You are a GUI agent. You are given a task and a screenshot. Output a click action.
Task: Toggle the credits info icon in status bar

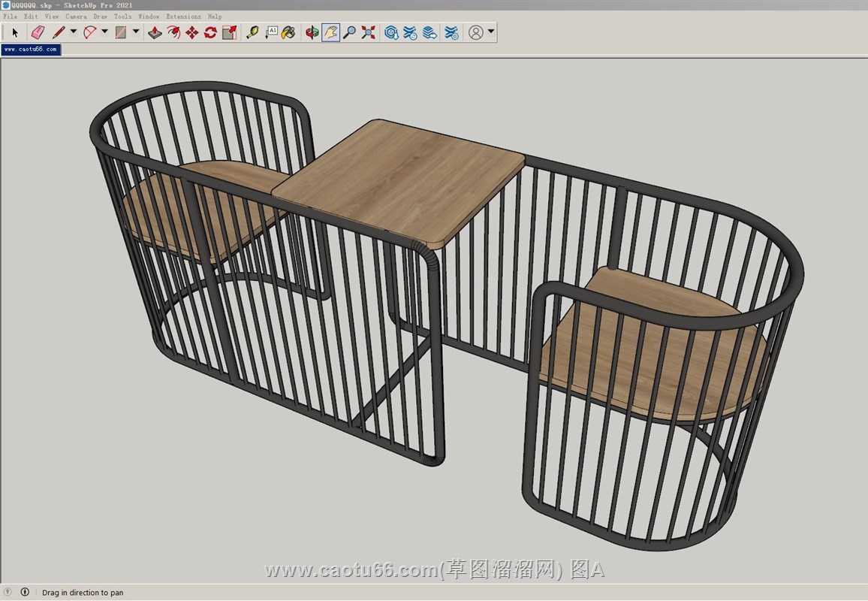pos(25,592)
